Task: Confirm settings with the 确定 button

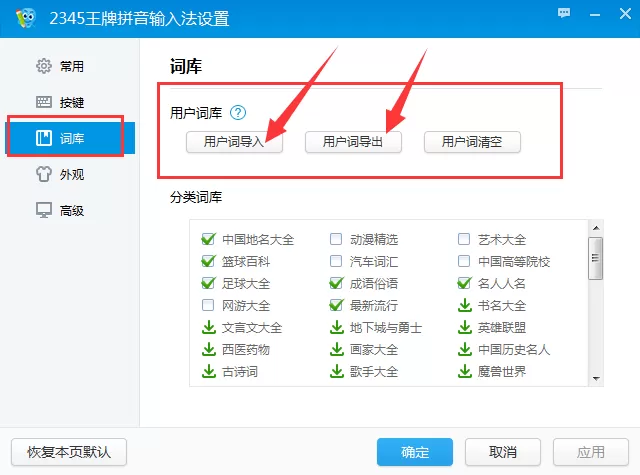Action: point(415,452)
